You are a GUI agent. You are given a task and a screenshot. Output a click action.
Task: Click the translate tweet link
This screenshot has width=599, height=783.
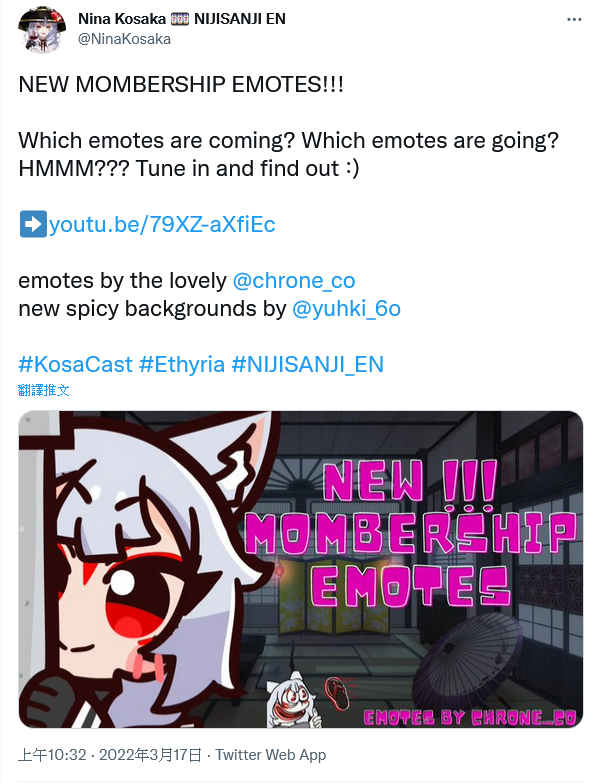(x=43, y=390)
